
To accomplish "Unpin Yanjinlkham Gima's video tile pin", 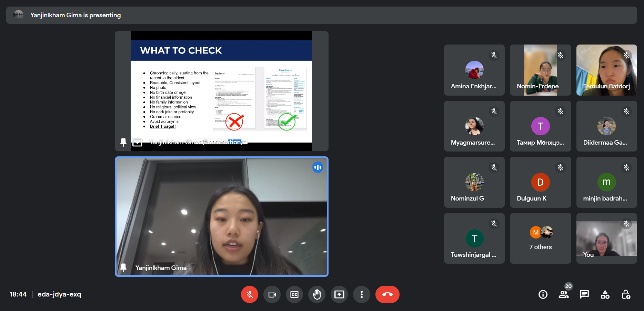I will click(123, 268).
